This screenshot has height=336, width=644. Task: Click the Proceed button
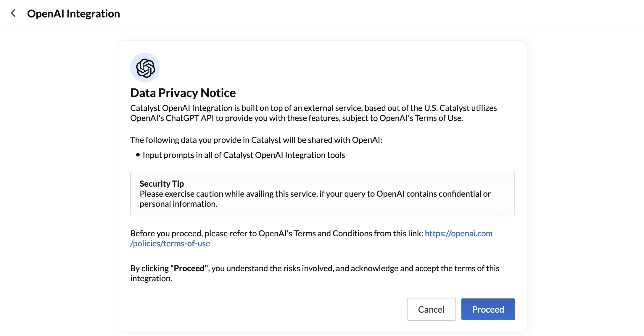488,309
